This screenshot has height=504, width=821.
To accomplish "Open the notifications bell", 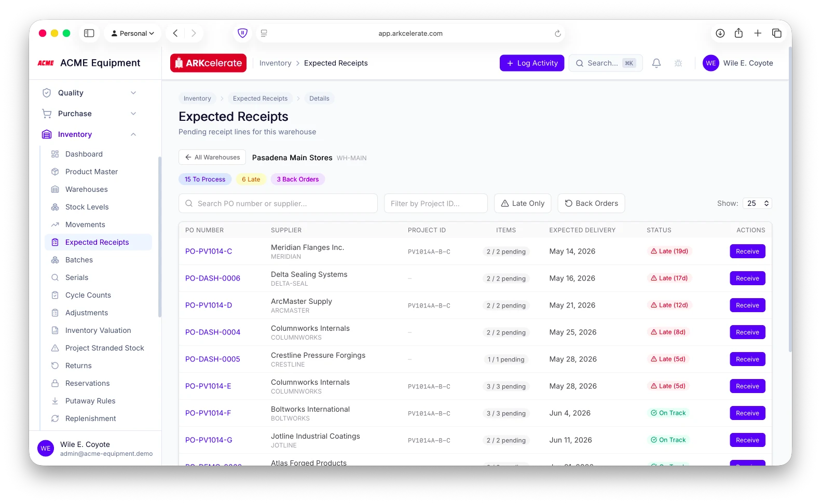I will point(656,63).
